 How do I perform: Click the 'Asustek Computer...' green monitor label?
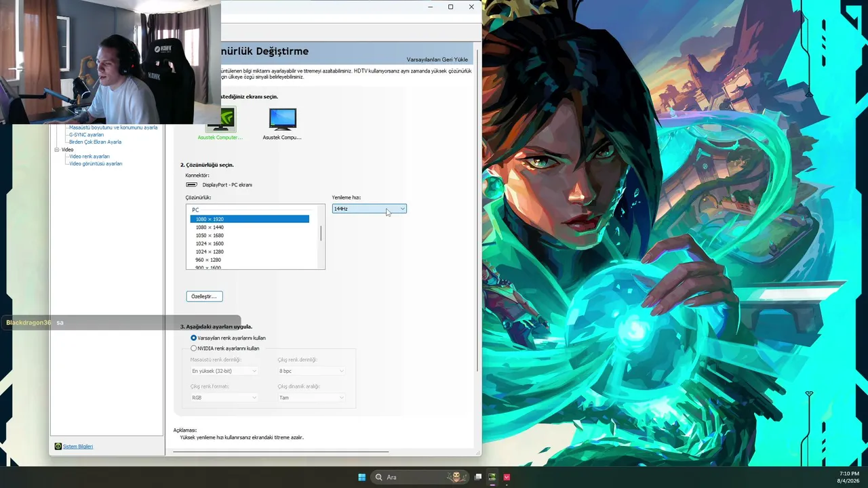[x=220, y=138]
